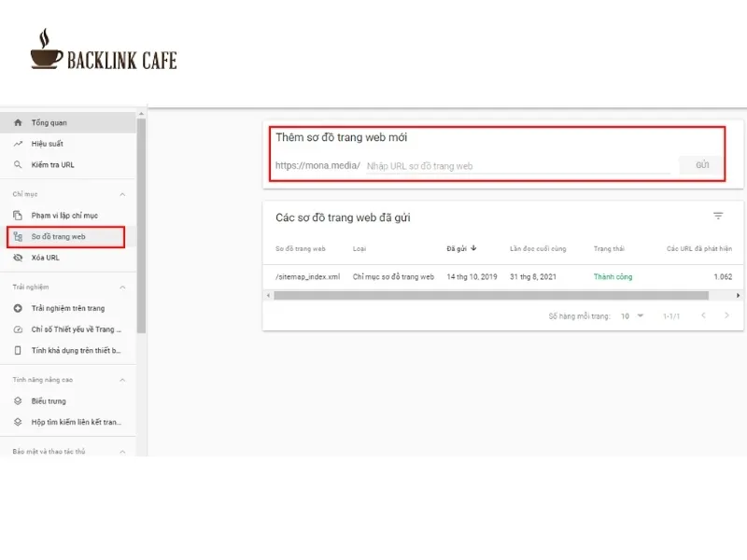The image size is (747, 560).
Task: Open Phạm vi lập chỉ mục page
Action: [67, 216]
